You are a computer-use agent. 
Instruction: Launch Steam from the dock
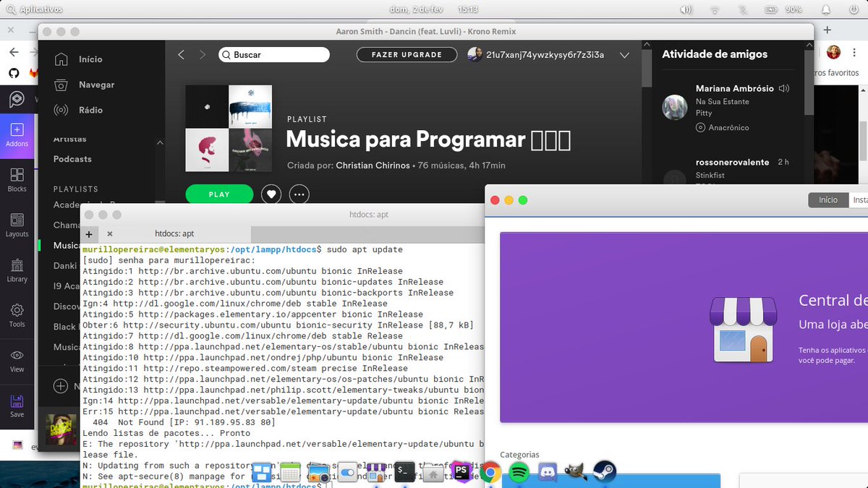coord(605,472)
